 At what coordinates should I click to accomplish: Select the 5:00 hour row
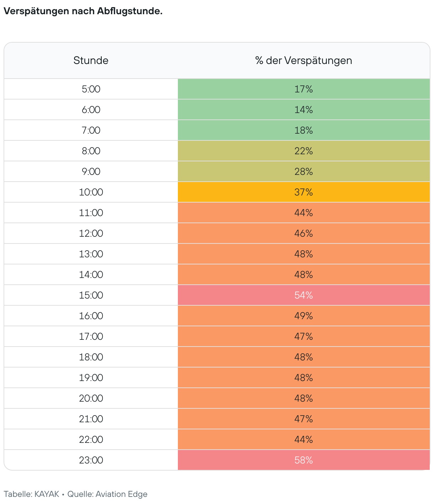point(217,89)
